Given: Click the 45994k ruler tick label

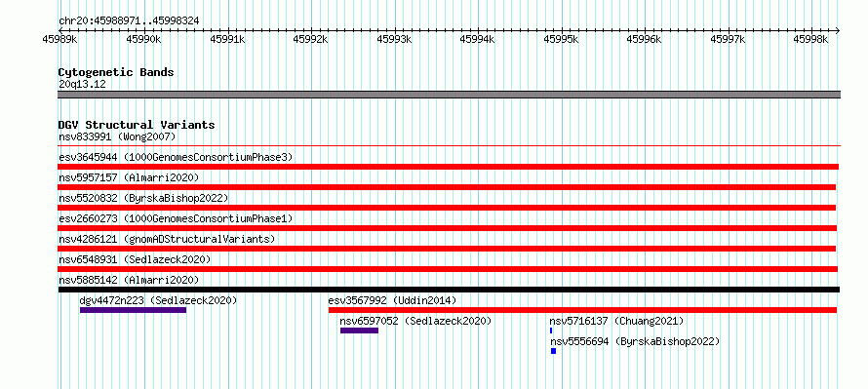Looking at the screenshot, I should 477,39.
